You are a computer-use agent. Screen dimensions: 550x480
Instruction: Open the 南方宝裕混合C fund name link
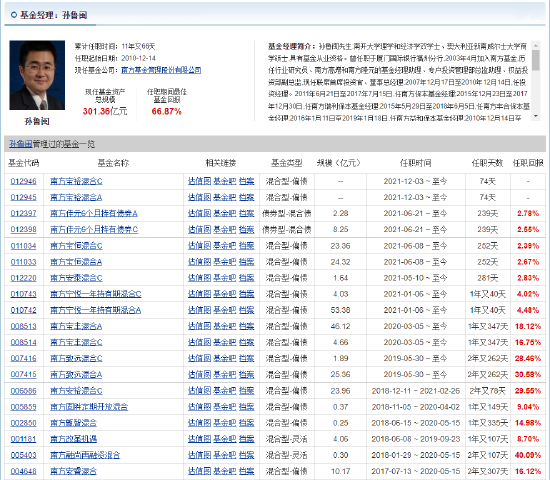[x=76, y=181]
